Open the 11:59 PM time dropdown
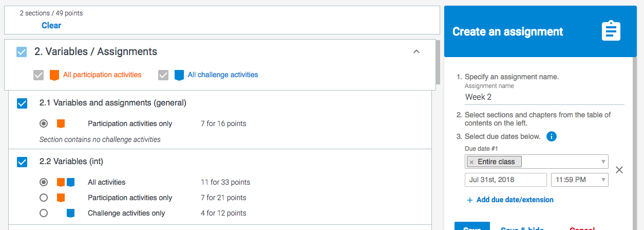The height and width of the screenshot is (230, 644). point(579,180)
